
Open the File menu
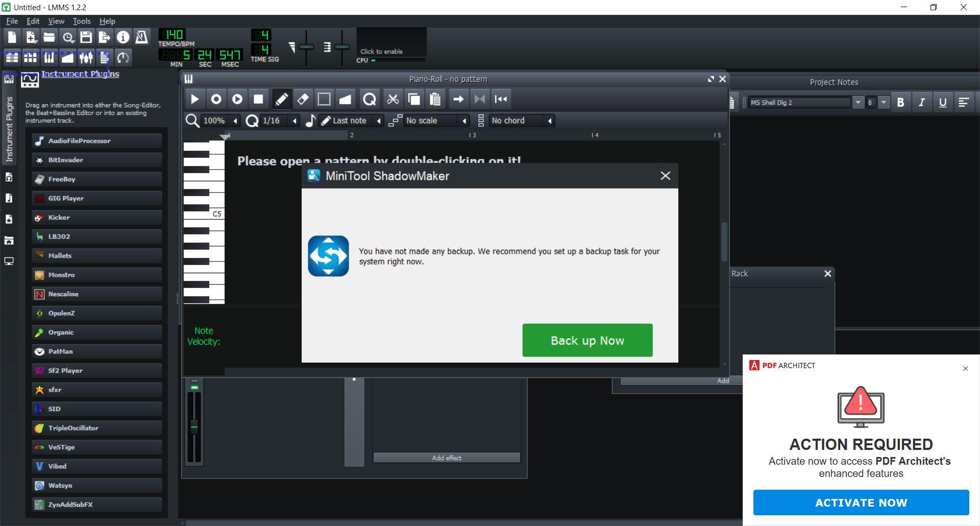coord(12,21)
